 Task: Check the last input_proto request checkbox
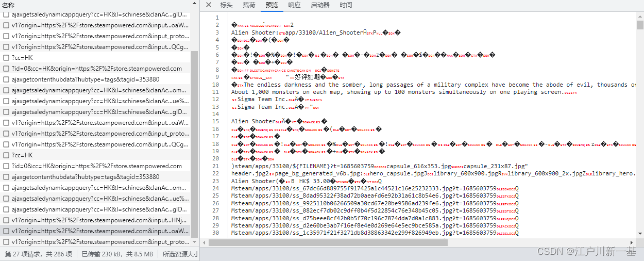(6, 242)
